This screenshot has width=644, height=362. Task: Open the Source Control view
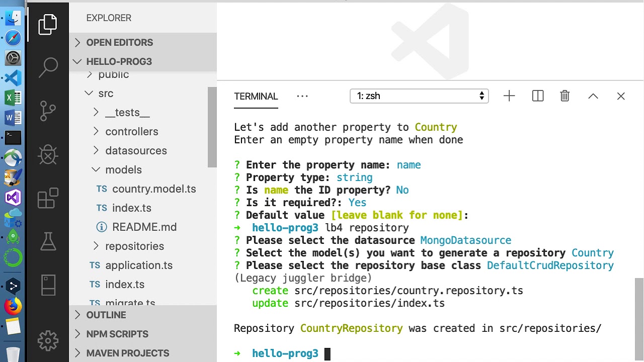point(48,111)
